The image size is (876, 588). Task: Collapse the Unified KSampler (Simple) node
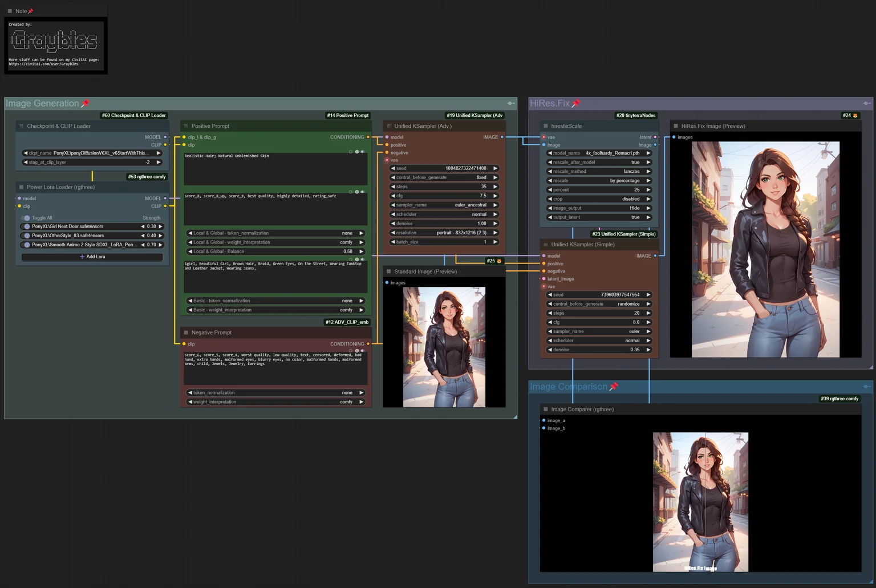546,245
